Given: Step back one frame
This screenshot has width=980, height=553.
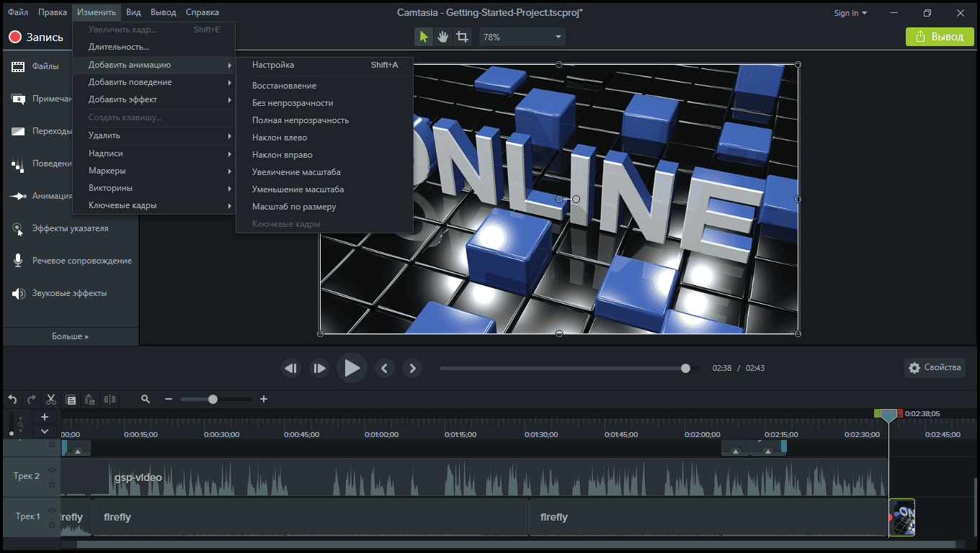Looking at the screenshot, I should [x=290, y=369].
